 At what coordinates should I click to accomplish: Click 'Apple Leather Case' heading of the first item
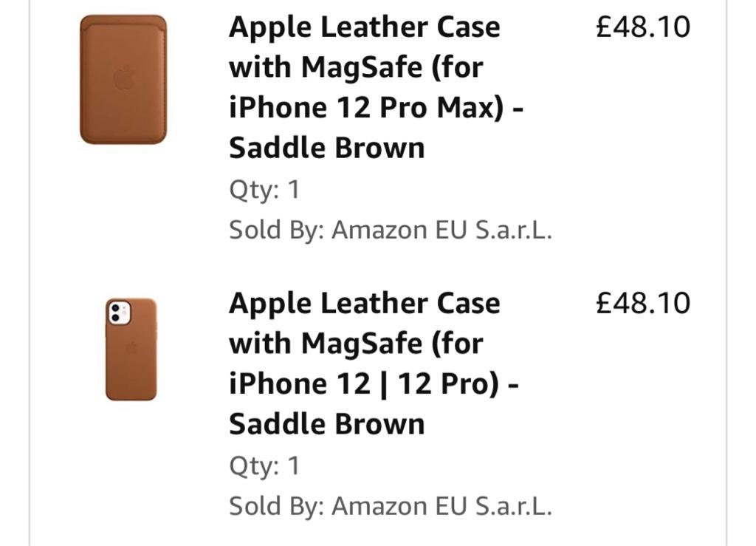click(x=365, y=27)
